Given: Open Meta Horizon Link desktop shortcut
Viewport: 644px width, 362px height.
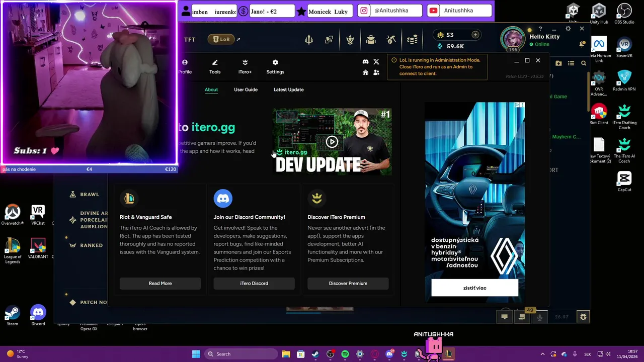Looking at the screenshot, I should click(x=599, y=50).
